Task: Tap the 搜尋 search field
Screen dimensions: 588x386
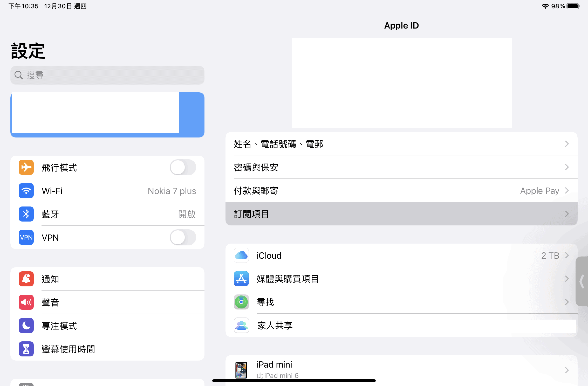Action: point(107,75)
